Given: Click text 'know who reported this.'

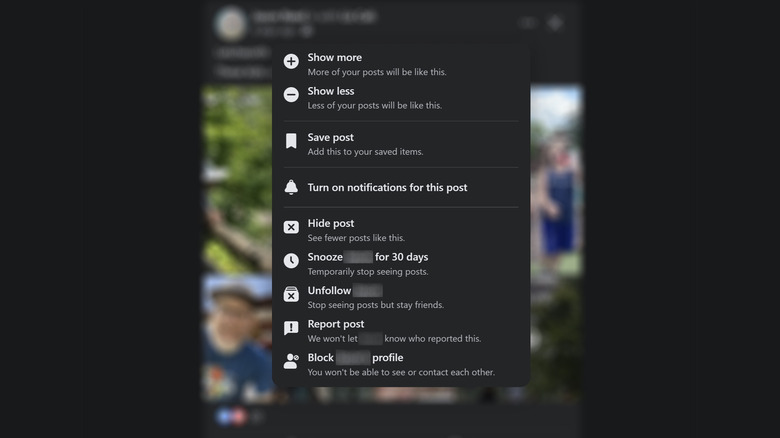Looking at the screenshot, I should click(433, 339).
